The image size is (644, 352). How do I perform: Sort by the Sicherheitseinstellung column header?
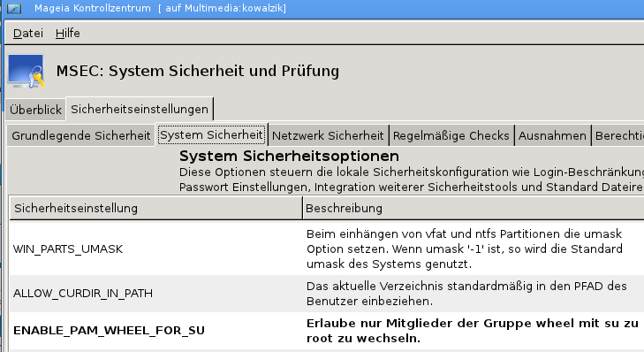pyautogui.click(x=155, y=208)
